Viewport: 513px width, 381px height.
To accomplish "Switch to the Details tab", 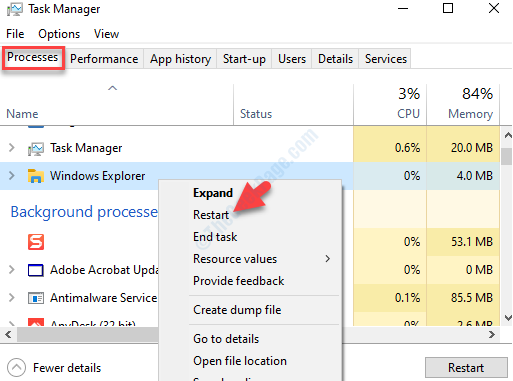I will coord(335,59).
